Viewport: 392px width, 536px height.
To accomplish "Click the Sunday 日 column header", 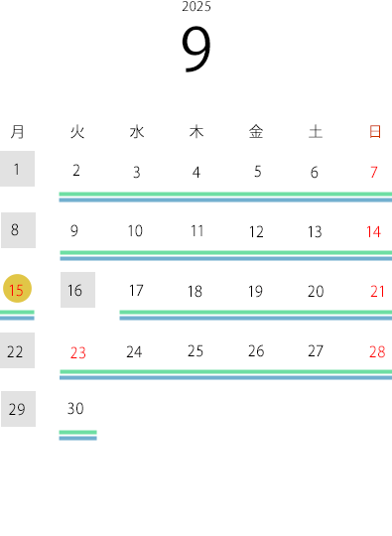I will coord(375,132).
